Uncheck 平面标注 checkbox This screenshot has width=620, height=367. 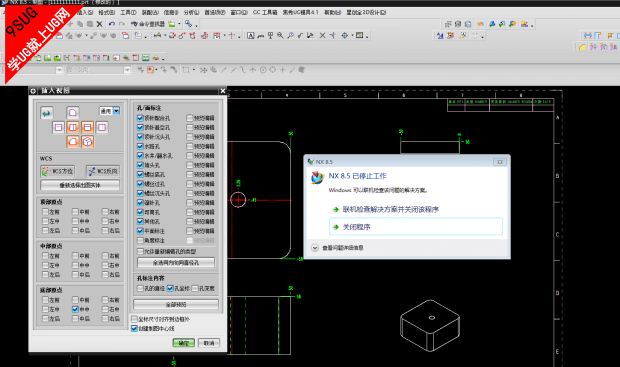pyautogui.click(x=140, y=231)
